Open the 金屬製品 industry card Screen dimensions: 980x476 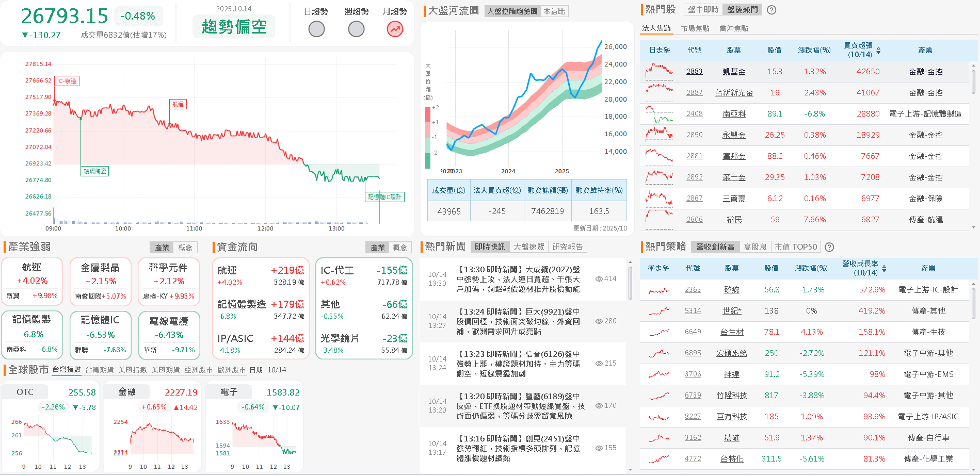(x=100, y=282)
